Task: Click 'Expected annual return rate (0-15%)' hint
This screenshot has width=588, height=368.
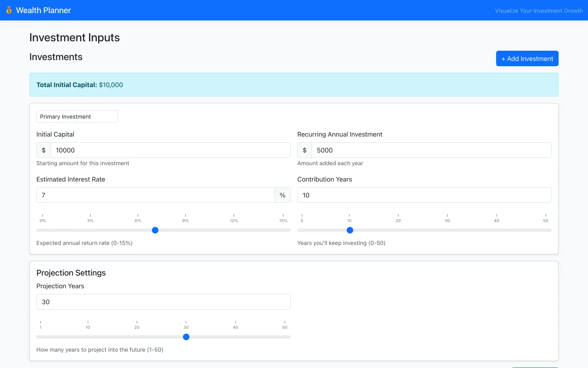Action: [x=85, y=243]
